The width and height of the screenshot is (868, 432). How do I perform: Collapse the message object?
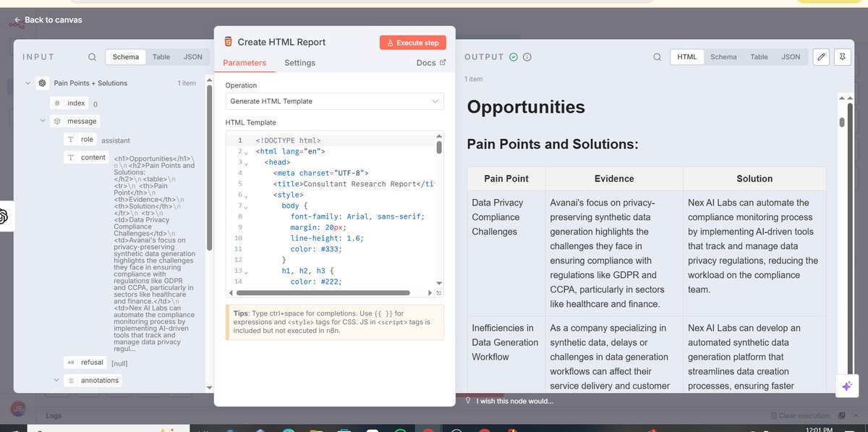tap(42, 122)
